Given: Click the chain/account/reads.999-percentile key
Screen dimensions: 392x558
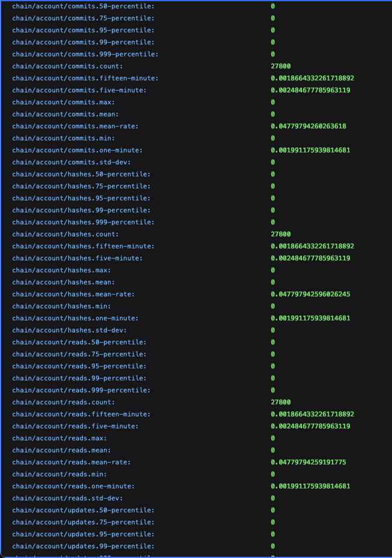Looking at the screenshot, I should click(81, 390).
